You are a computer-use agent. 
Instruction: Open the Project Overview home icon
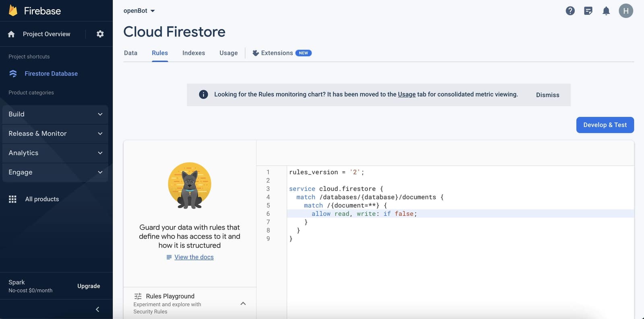coord(11,34)
